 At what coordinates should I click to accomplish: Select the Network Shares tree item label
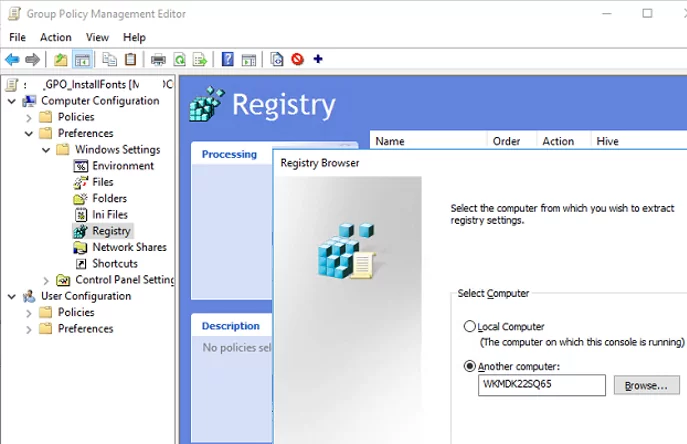[x=130, y=247]
